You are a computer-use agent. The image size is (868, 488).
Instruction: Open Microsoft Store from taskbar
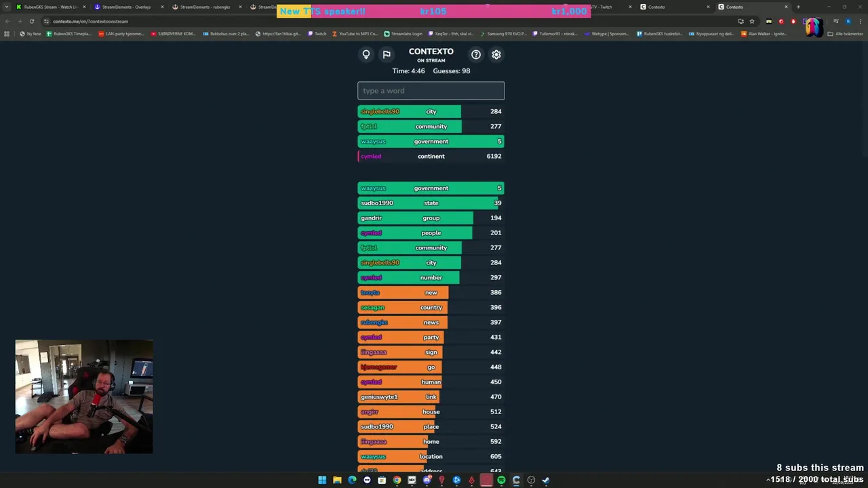[x=382, y=480]
